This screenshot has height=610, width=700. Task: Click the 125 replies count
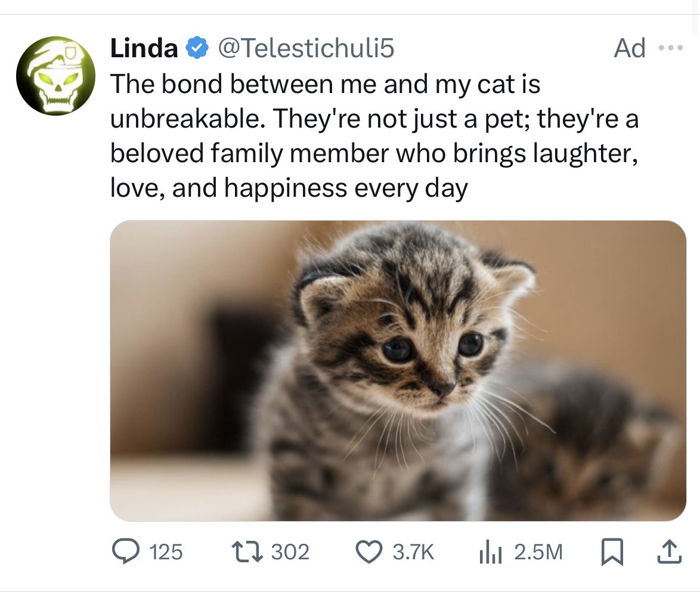166,552
